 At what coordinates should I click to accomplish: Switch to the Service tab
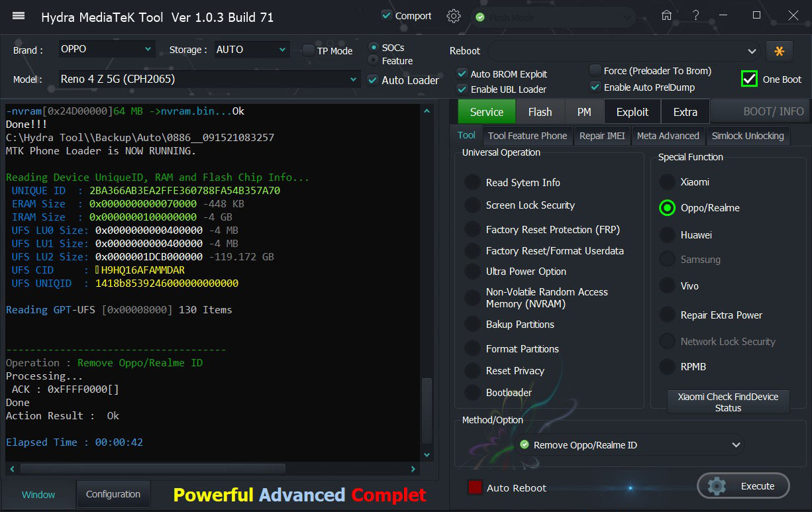(486, 112)
